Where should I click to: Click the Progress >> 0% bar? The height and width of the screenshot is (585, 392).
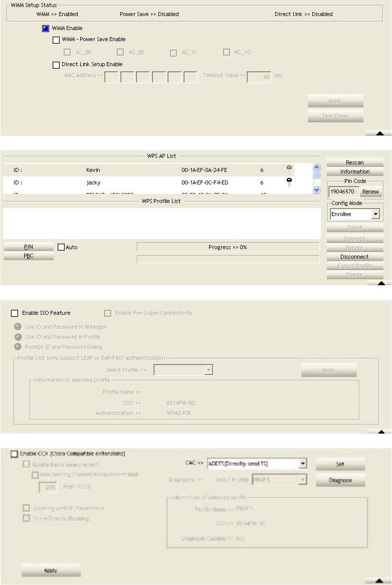click(x=228, y=247)
